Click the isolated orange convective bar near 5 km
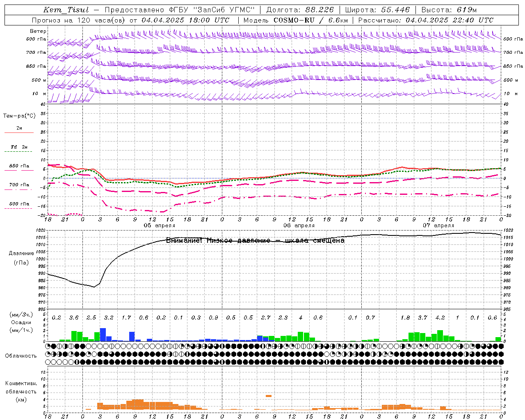 269,396
